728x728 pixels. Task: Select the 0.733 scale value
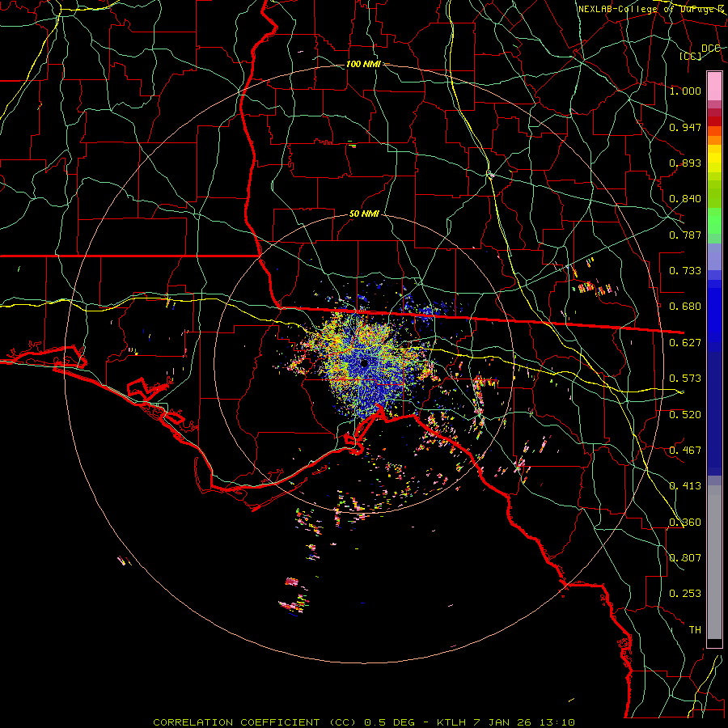(x=685, y=271)
